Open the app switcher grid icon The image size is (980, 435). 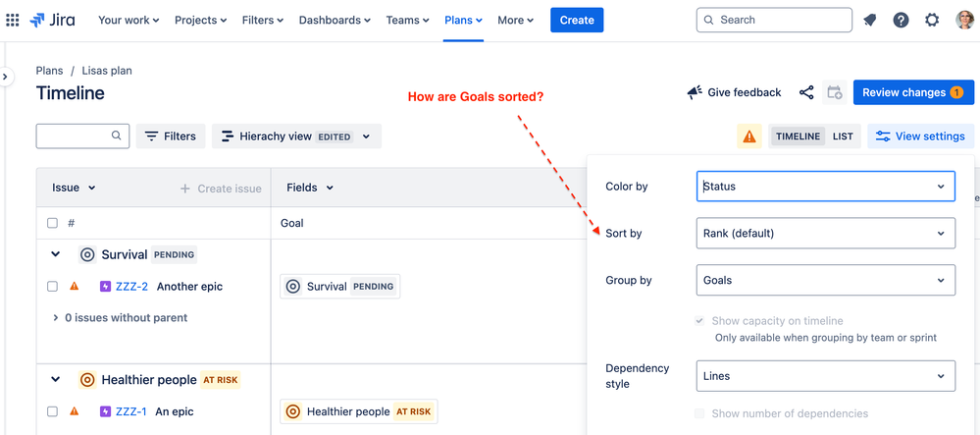pyautogui.click(x=13, y=20)
